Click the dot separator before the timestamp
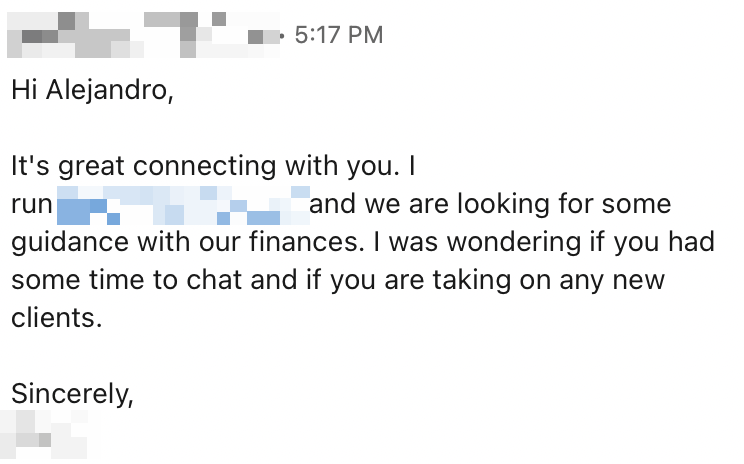Image resolution: width=744 pixels, height=464 pixels. tap(283, 36)
